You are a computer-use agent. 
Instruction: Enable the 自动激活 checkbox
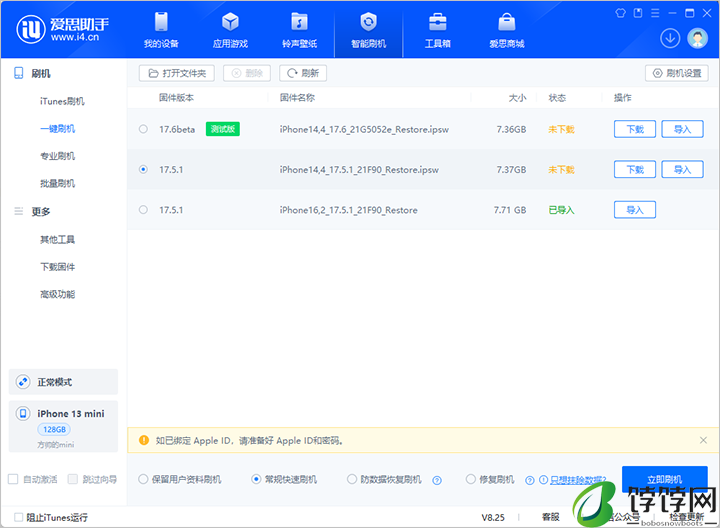[x=13, y=479]
